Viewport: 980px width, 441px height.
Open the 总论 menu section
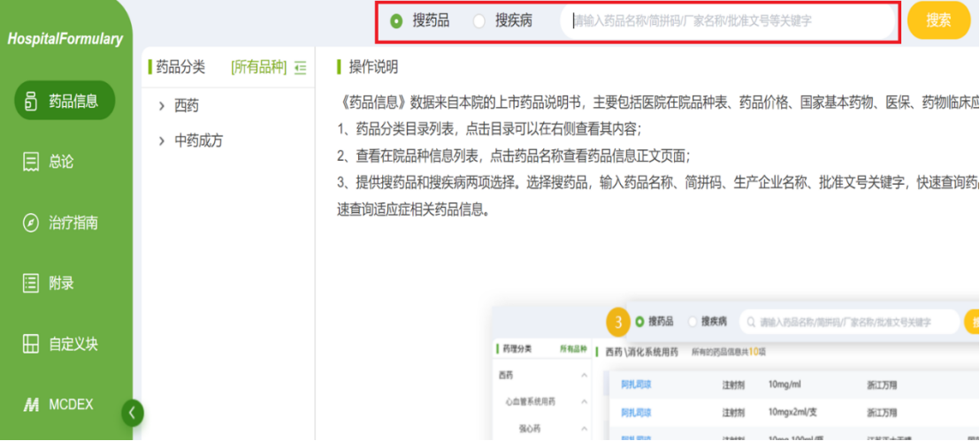click(61, 162)
